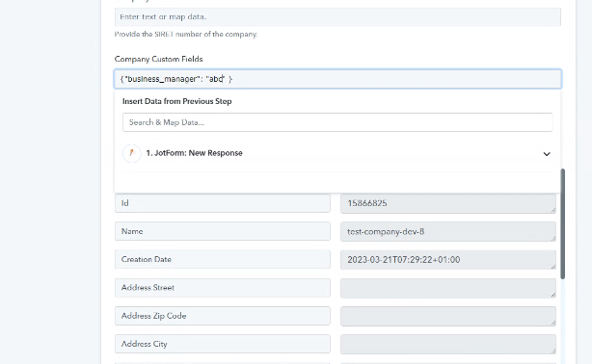Select the 1. JotForm: New Response entry

pyautogui.click(x=337, y=153)
